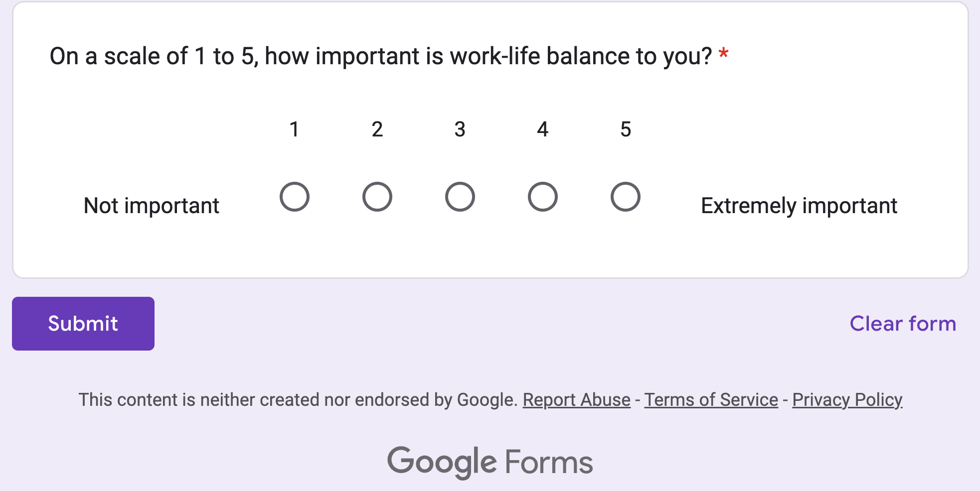Click the Not important label
Viewport: 980px width, 491px height.
(x=151, y=205)
